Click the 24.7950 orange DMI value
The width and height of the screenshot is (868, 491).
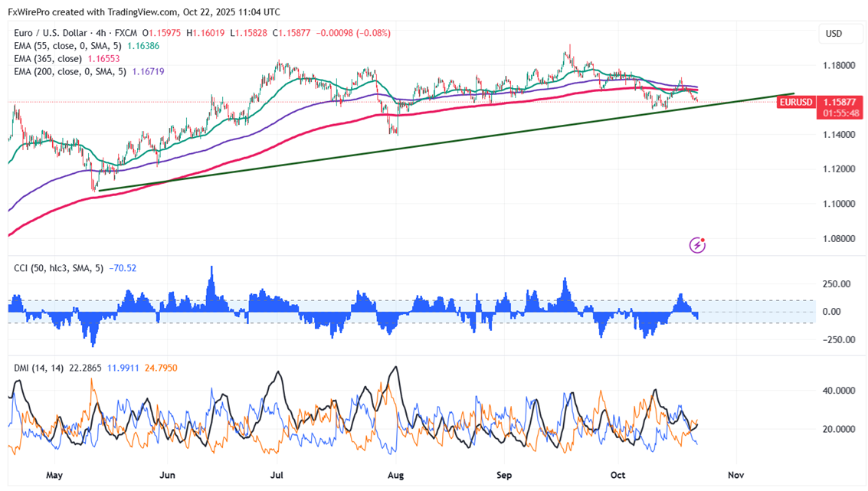(161, 368)
